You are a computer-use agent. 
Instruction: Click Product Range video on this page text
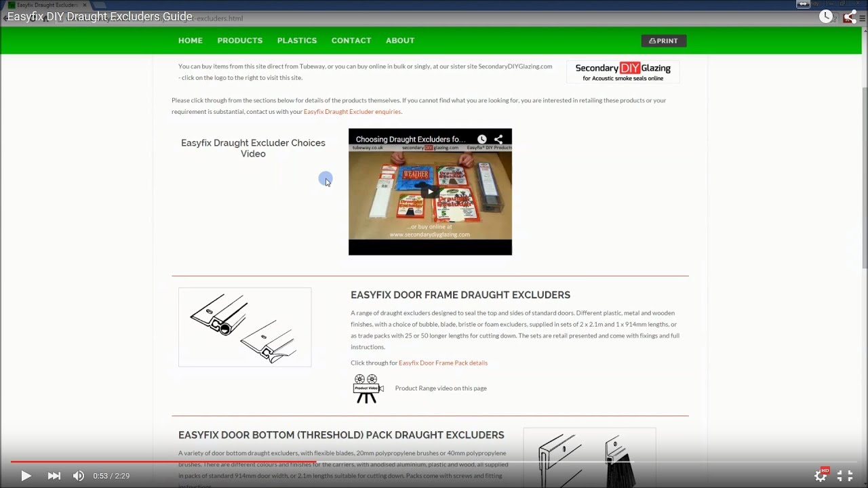tap(441, 388)
